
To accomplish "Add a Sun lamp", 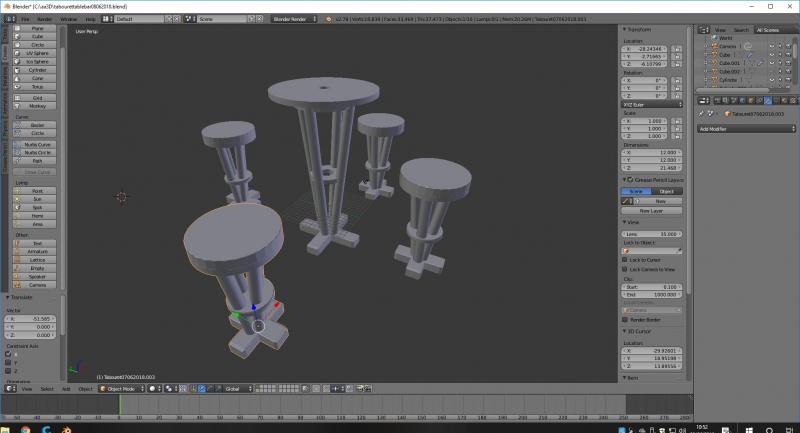I will [x=37, y=199].
